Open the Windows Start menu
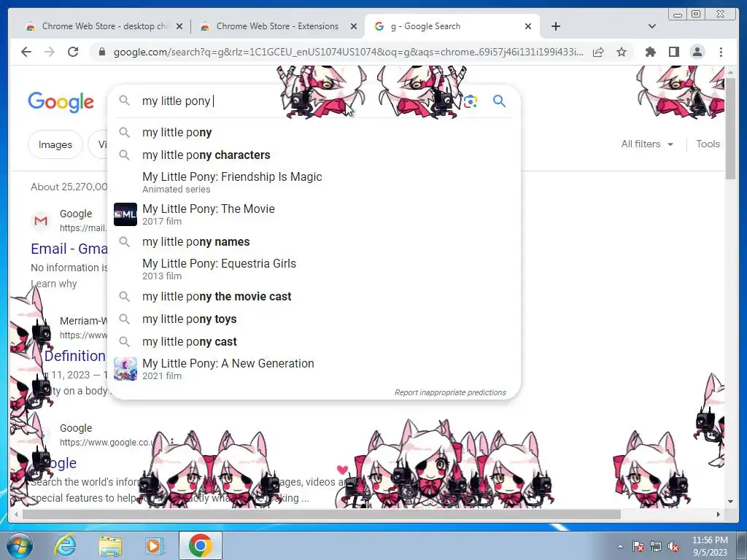The height and width of the screenshot is (560, 747). click(18, 545)
